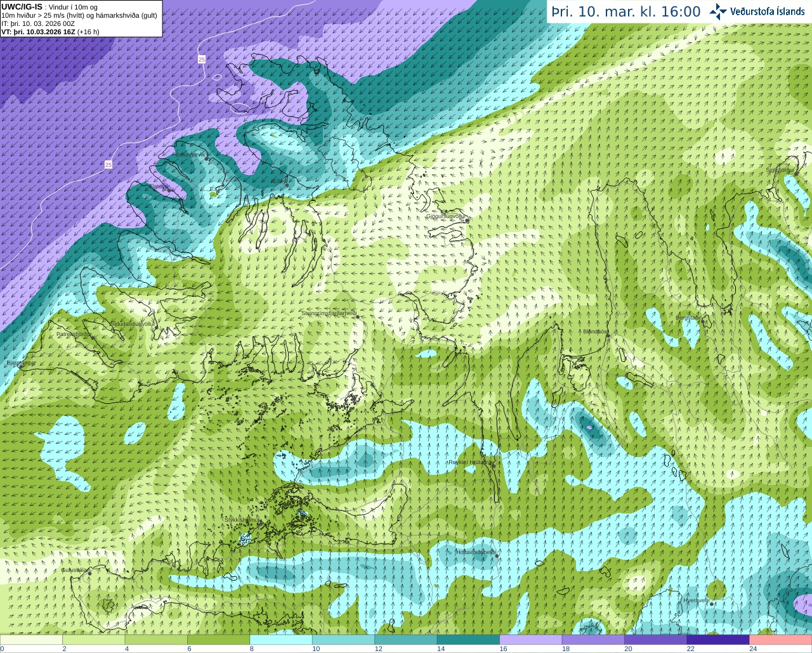Select the Bolungarvík station marker
The image size is (812, 653).
click(x=207, y=158)
